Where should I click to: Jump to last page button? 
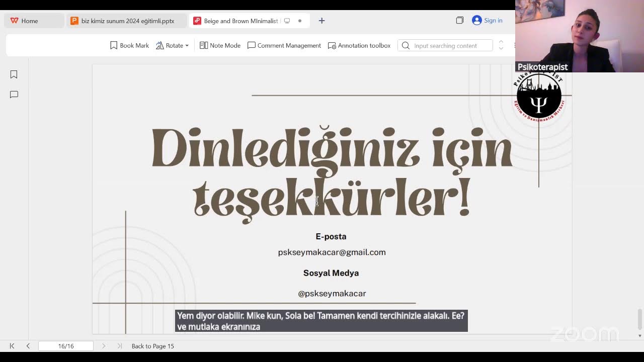pos(120,346)
